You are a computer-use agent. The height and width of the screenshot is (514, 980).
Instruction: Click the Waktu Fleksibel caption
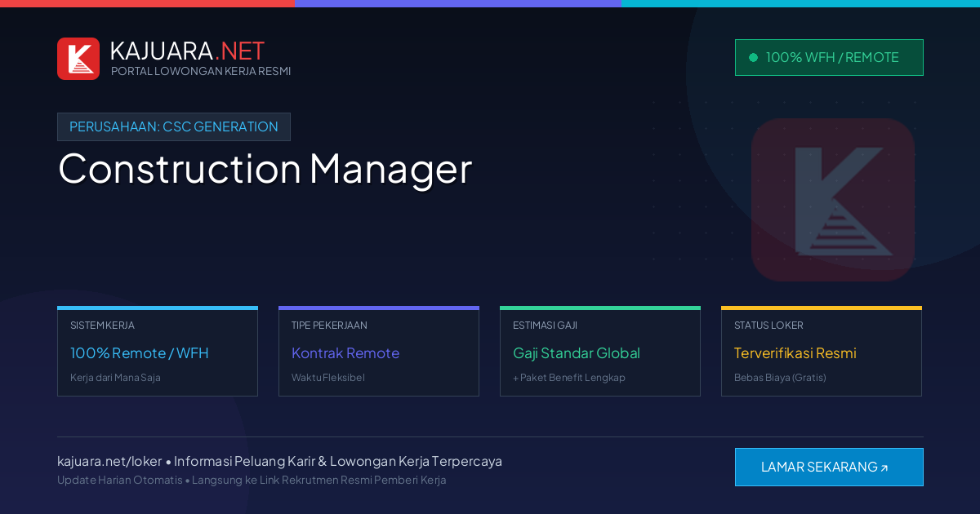point(328,378)
